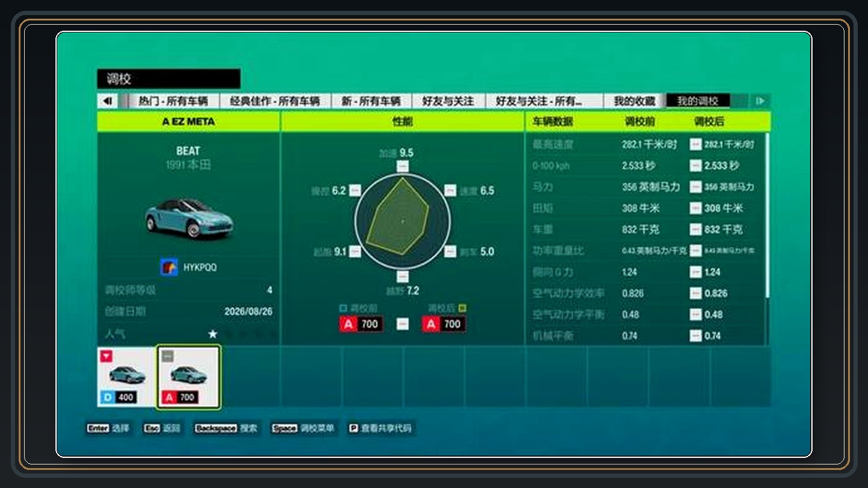Screen dimensions: 868x488
Task: Click the unchanged indicator in the 0-100 kph row
Action: (696, 166)
